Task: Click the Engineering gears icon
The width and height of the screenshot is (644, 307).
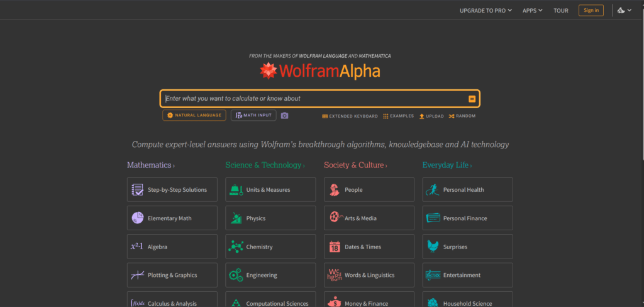Action: 236,275
